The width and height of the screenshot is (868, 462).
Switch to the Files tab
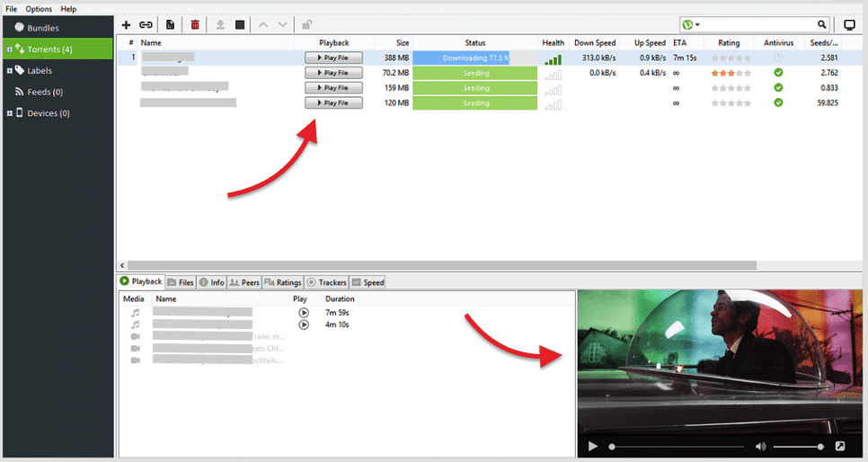pyautogui.click(x=181, y=282)
